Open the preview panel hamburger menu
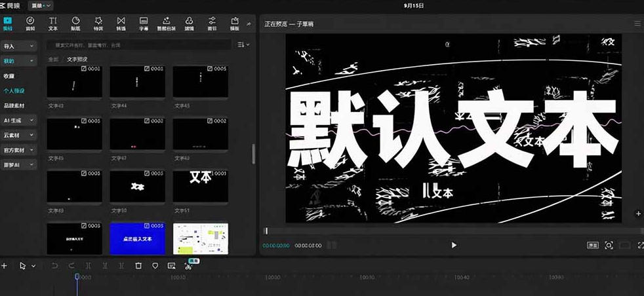Screen dimensions: 644x296 (x=637, y=24)
